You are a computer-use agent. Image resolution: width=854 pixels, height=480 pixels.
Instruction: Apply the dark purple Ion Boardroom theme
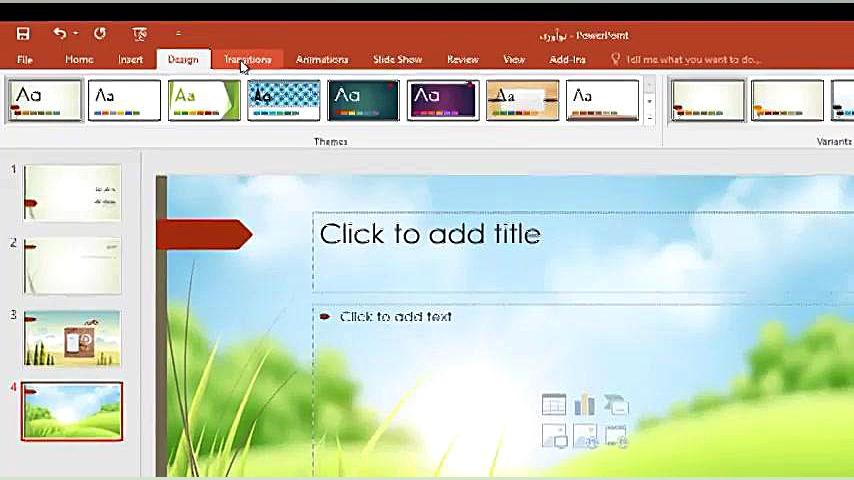click(443, 100)
